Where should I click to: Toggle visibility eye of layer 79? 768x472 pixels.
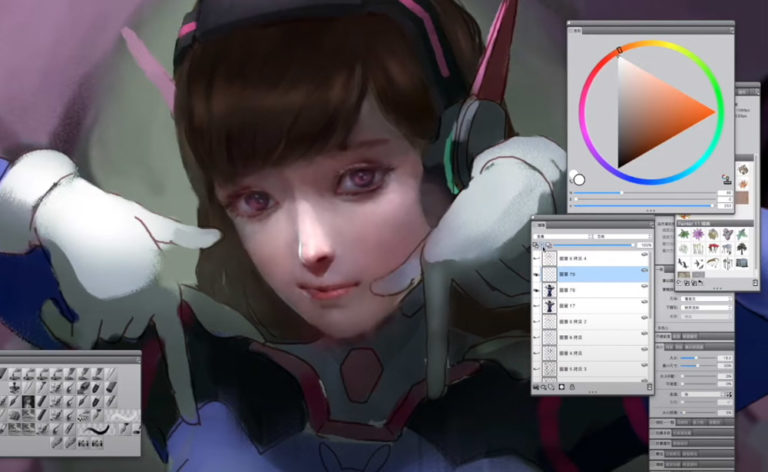pyautogui.click(x=537, y=274)
